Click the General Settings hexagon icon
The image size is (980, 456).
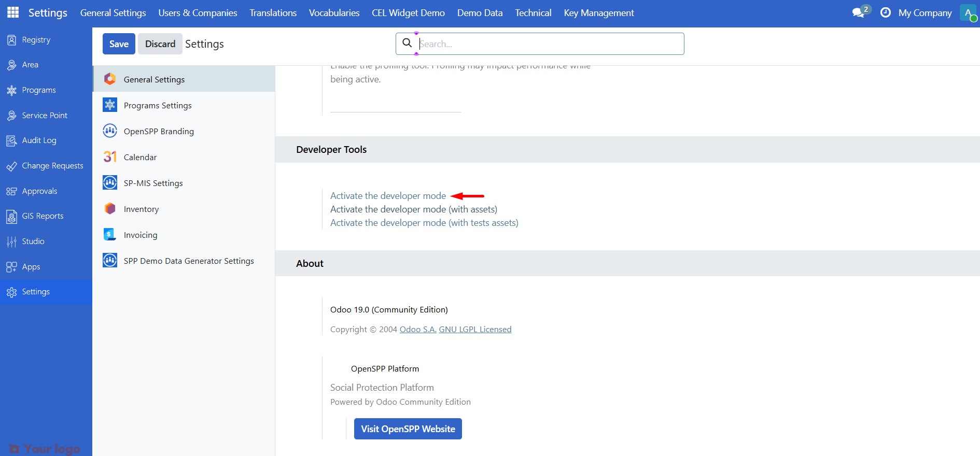110,79
